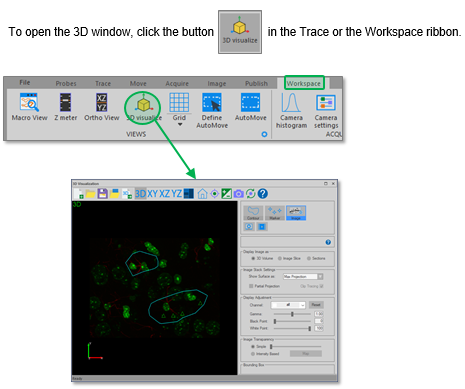Viewport: 465px width, 389px height.
Task: Enable the Partial Projection checkbox
Action: pos(251,286)
